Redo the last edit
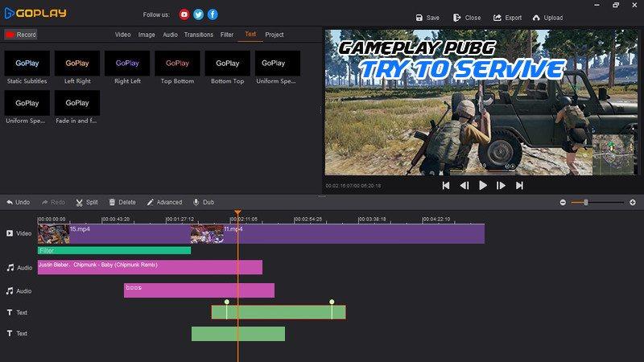 53,202
